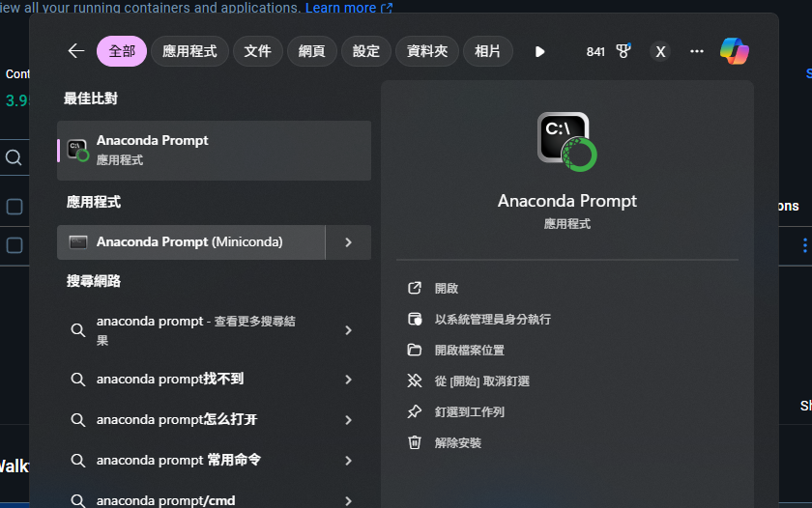Open the rewards trophy icon
This screenshot has height=508, width=812.
click(623, 51)
